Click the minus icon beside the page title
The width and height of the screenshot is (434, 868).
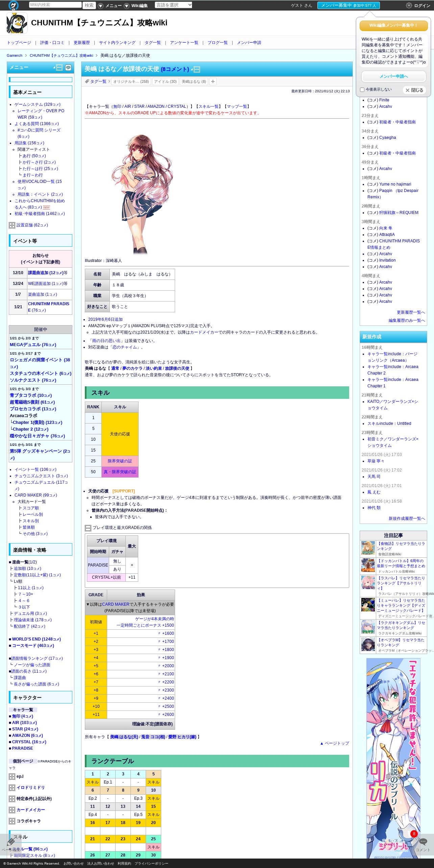pos(197,70)
